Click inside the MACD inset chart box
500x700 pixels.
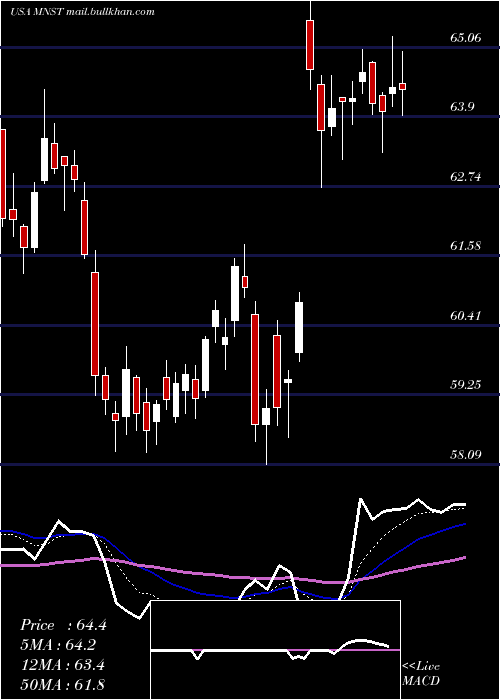coord(275,650)
